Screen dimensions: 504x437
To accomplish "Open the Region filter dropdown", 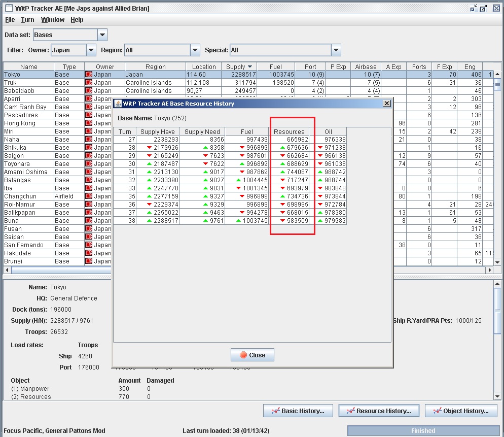I will (195, 50).
